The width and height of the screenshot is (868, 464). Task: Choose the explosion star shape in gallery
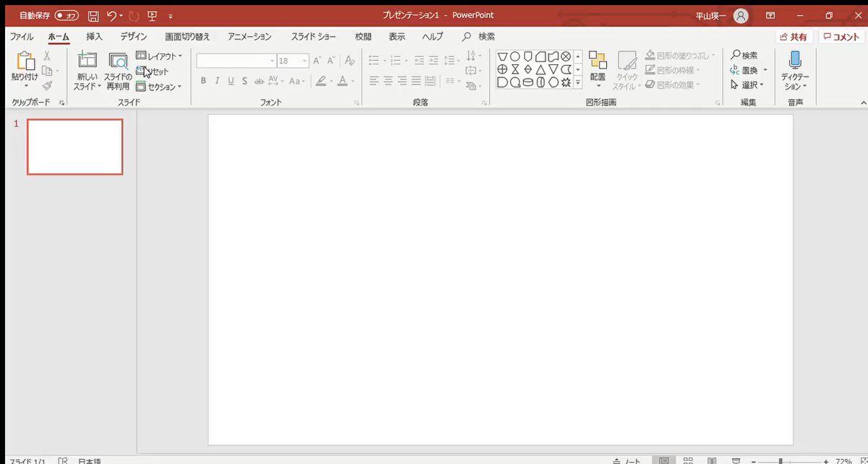(x=566, y=82)
